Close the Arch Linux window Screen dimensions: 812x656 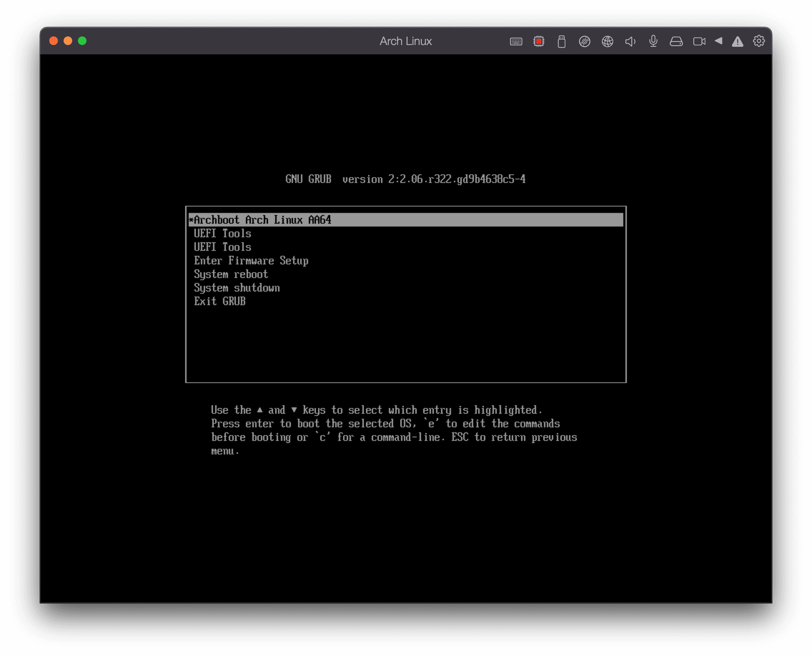(x=54, y=41)
